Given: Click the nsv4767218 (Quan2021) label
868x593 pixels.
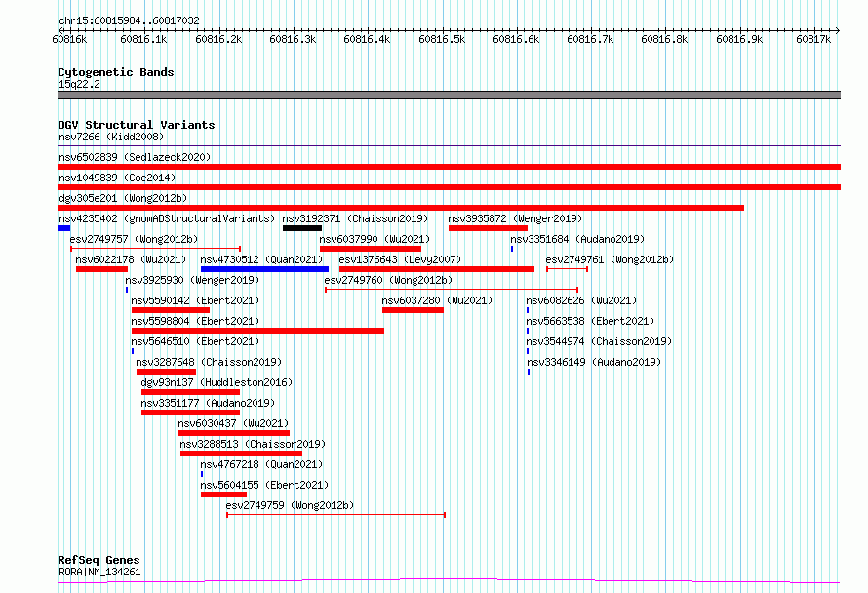Looking at the screenshot, I should click(261, 464).
